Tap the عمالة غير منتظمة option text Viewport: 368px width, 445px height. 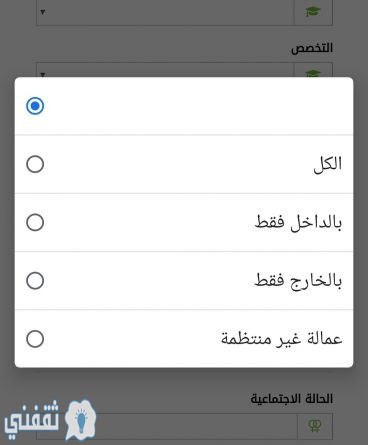point(282,339)
